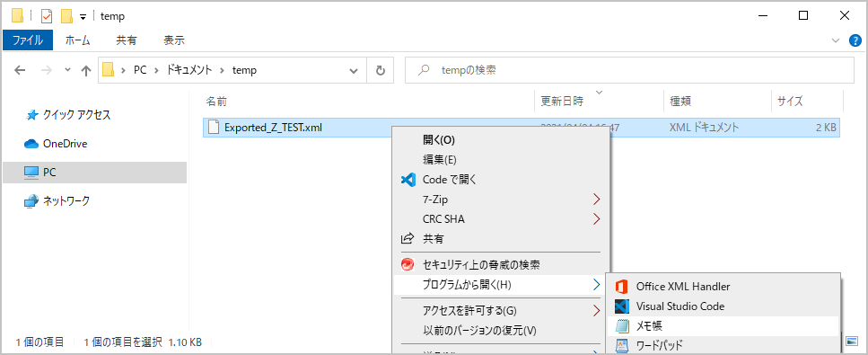Click the Notepad icon beside メモ帳
The width and height of the screenshot is (868, 355).
pos(622,325)
